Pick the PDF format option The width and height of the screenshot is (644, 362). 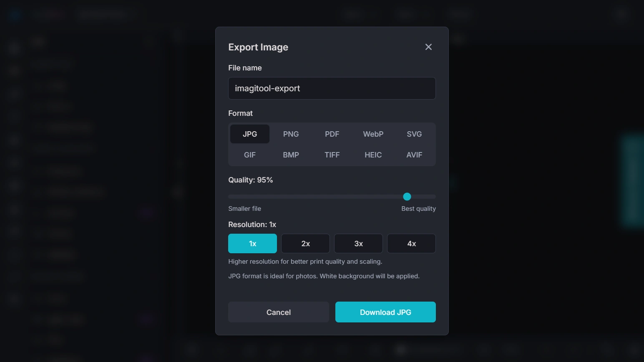332,134
